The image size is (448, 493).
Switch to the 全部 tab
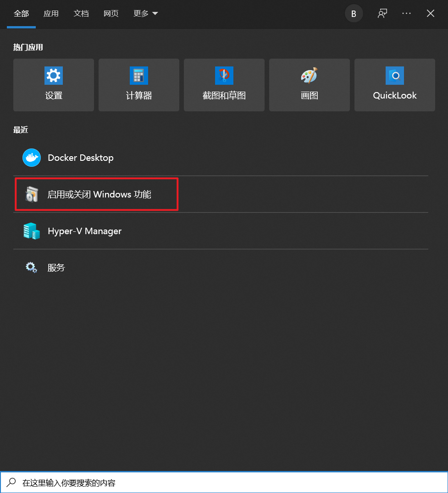pos(21,14)
